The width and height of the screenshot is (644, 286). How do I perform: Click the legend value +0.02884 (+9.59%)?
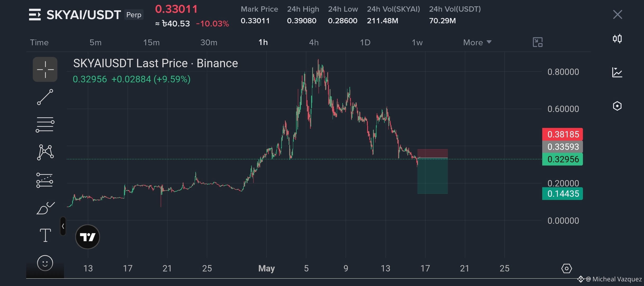(151, 79)
